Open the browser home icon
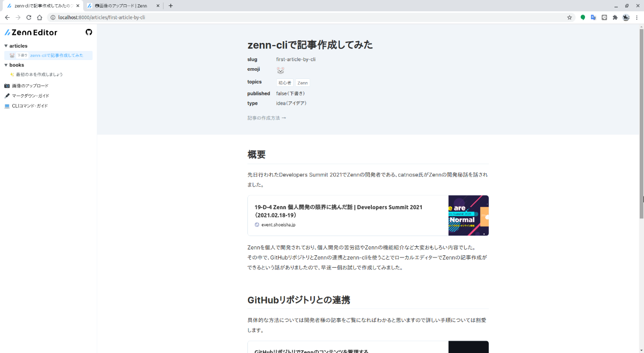644x353 pixels. tap(40, 17)
